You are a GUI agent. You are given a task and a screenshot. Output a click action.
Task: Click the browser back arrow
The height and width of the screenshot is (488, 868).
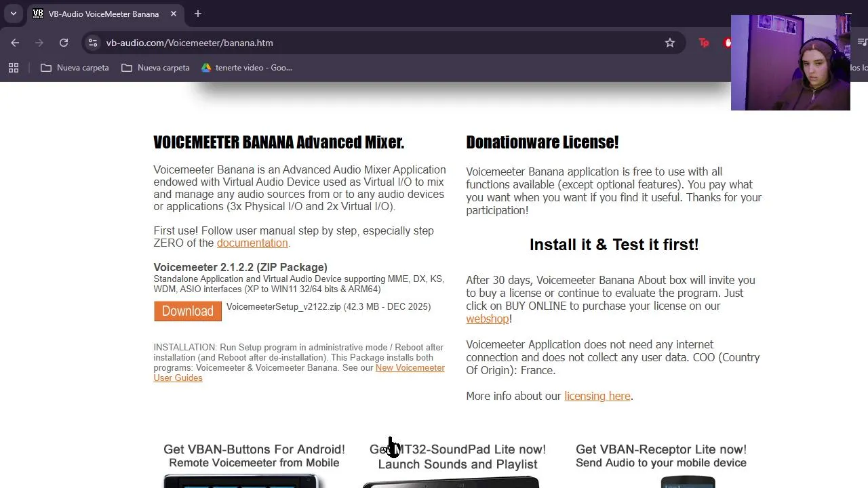[15, 43]
